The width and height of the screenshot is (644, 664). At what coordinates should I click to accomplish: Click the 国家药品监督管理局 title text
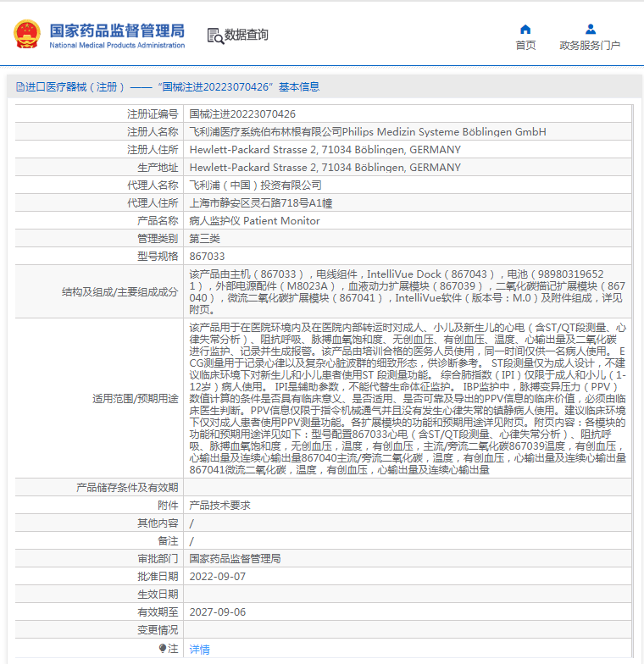(x=117, y=30)
